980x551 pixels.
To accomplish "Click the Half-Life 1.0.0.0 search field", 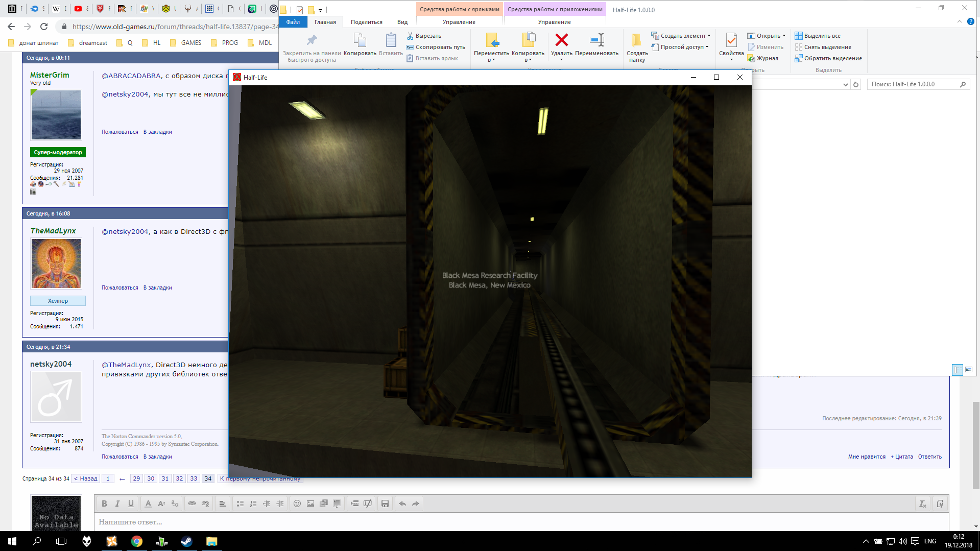I will tap(912, 84).
